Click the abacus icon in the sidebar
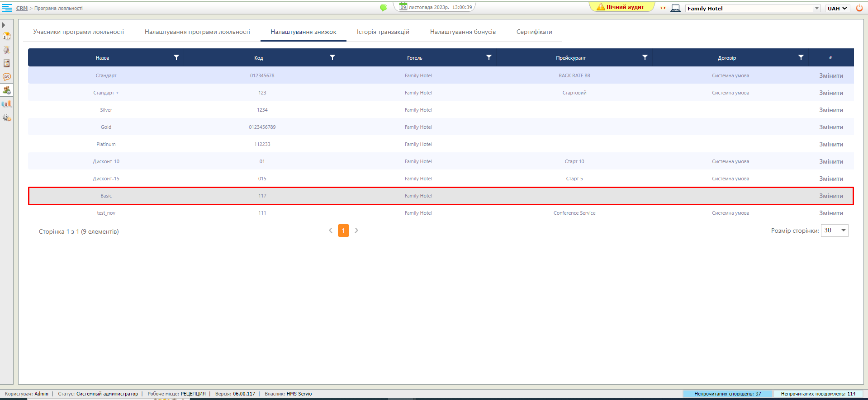 [7, 63]
